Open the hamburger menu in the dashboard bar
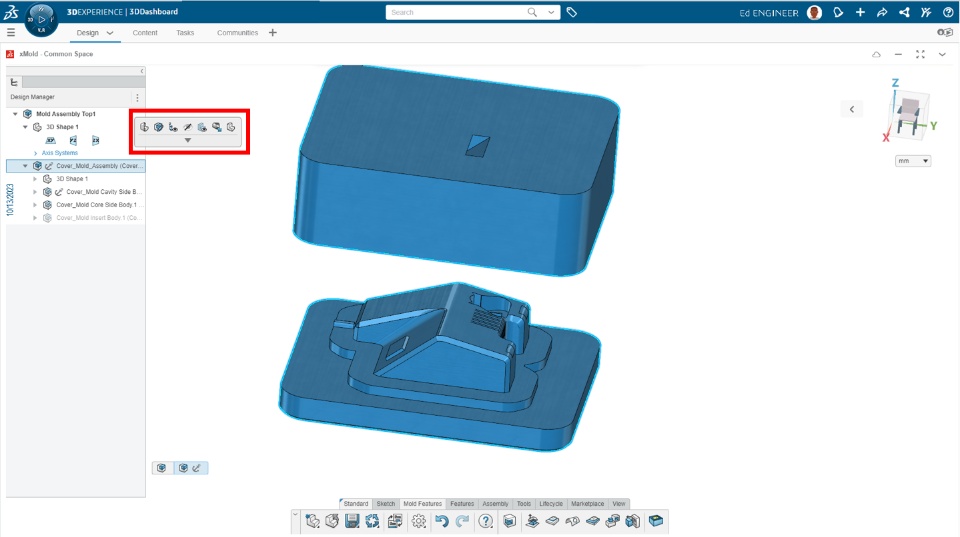Screen dimensions: 960x537 point(11,32)
